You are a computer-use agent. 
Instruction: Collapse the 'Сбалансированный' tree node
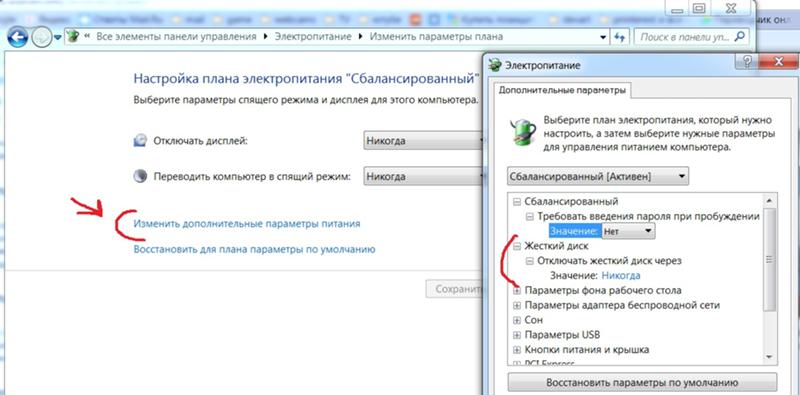pyautogui.click(x=516, y=202)
